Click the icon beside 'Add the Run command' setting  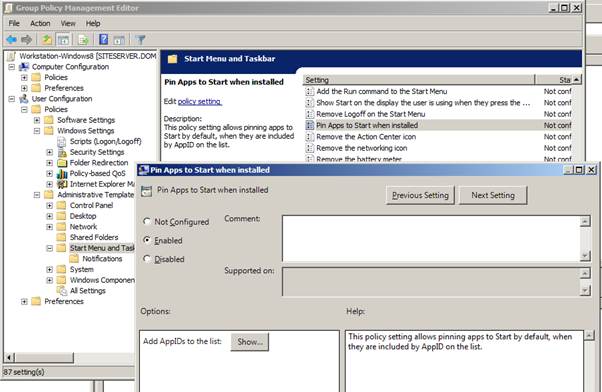[x=309, y=91]
